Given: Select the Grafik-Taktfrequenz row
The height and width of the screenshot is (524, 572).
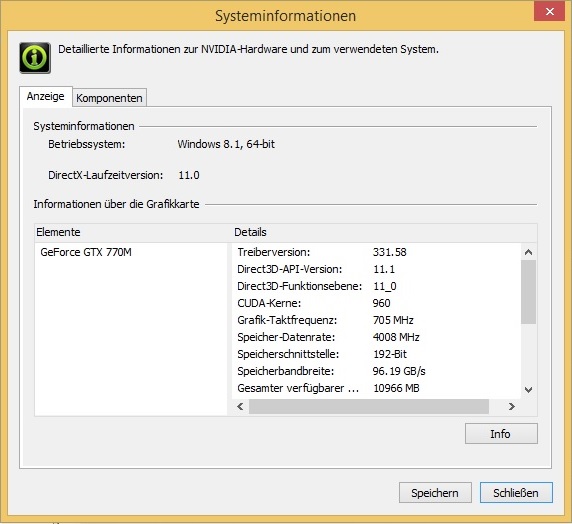Looking at the screenshot, I should click(x=376, y=320).
